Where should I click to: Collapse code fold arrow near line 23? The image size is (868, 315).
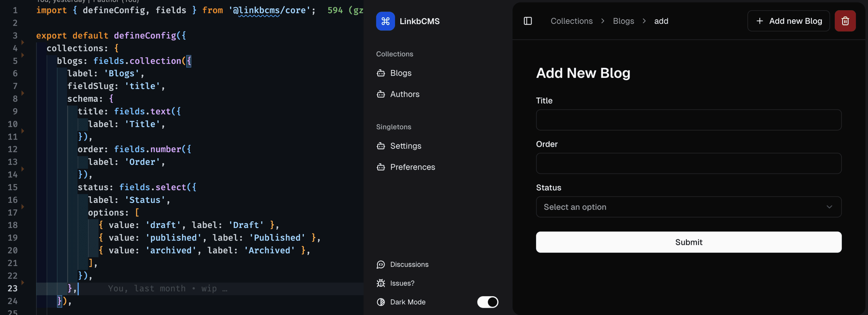[x=23, y=282]
